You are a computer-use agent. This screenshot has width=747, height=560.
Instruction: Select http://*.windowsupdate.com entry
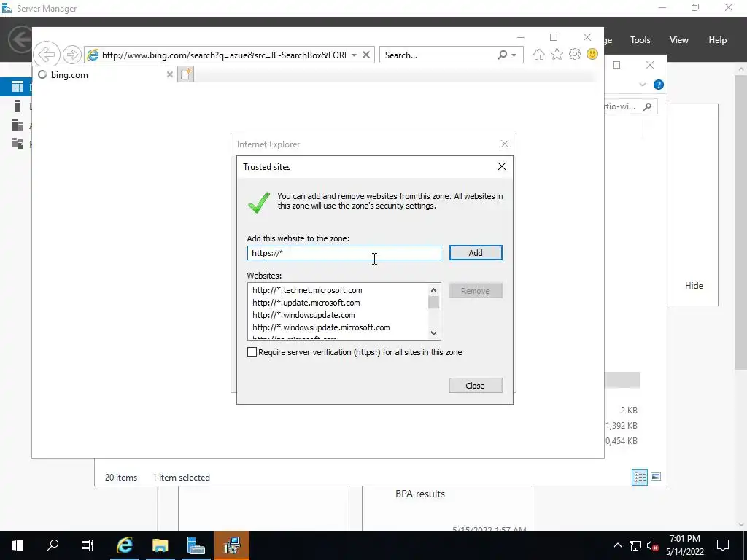pyautogui.click(x=303, y=315)
